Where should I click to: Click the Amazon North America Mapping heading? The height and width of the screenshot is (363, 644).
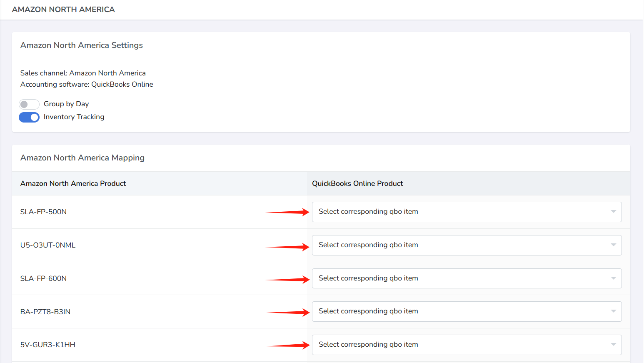click(82, 158)
